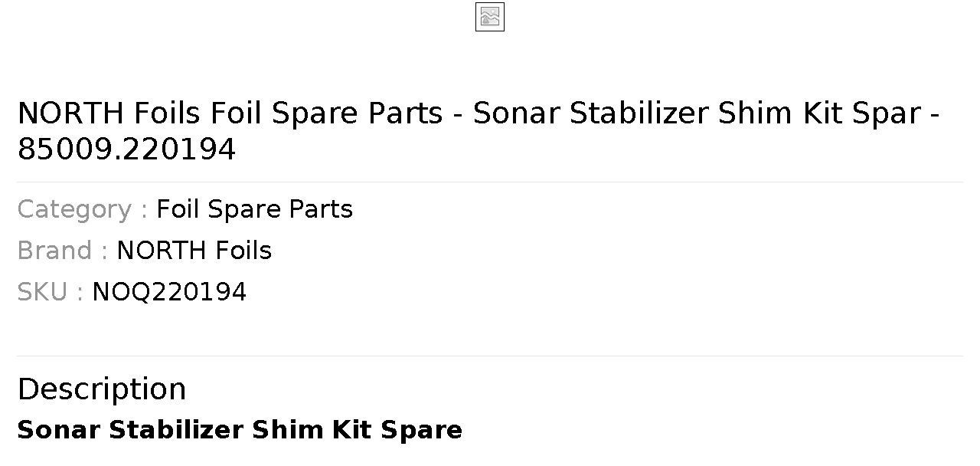Click the SKU value NOQ220194
Viewport: 980px width, 466px height.
(169, 292)
